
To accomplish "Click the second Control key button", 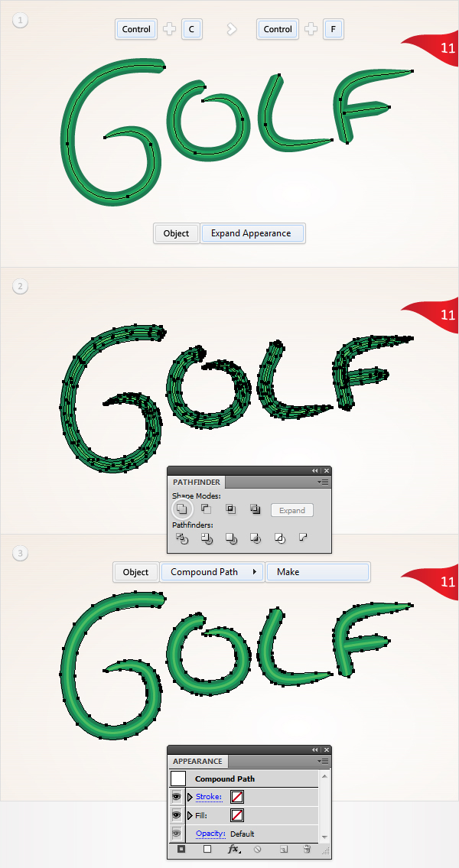I will click(x=278, y=29).
